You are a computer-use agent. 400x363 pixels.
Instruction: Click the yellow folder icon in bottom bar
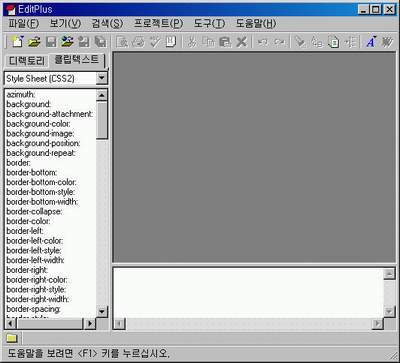click(12, 338)
